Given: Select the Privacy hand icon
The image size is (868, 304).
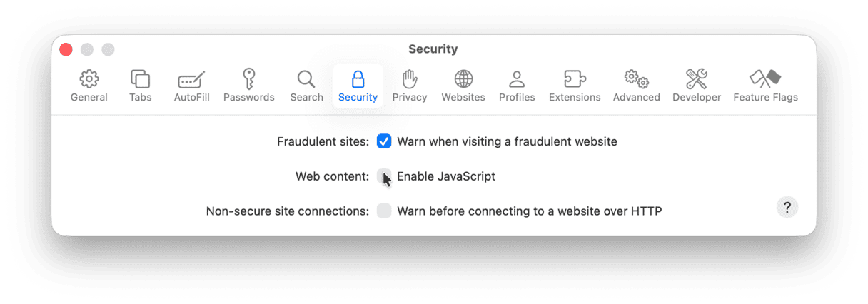Looking at the screenshot, I should 410,78.
